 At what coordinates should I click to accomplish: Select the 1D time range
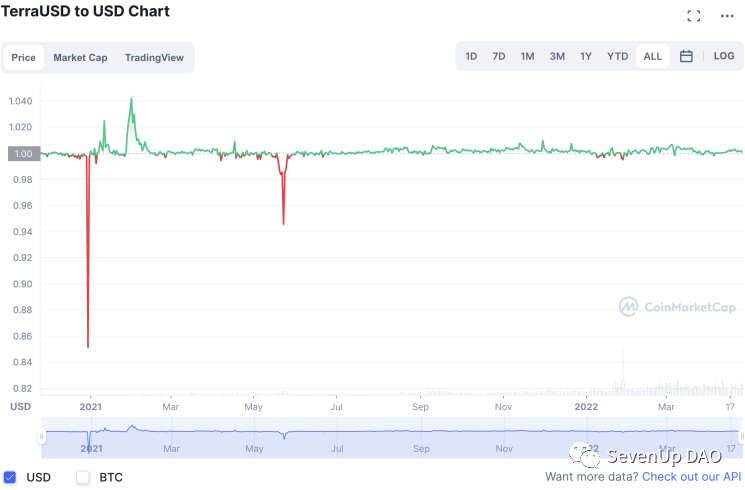click(471, 57)
